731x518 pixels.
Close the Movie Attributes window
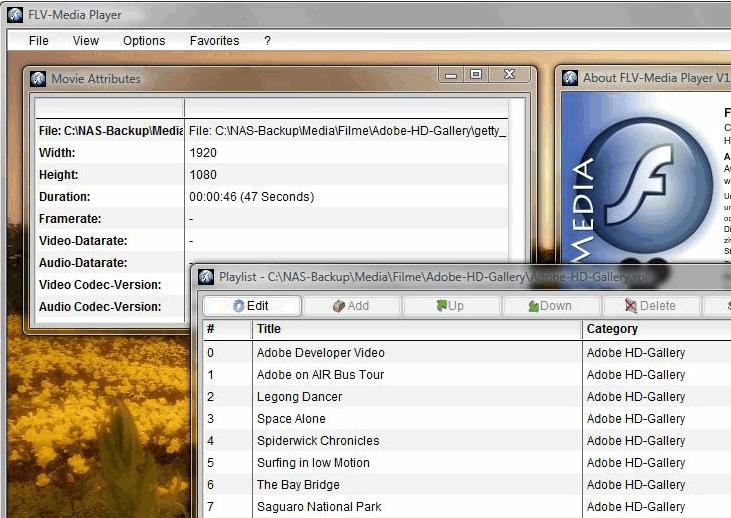[510, 75]
